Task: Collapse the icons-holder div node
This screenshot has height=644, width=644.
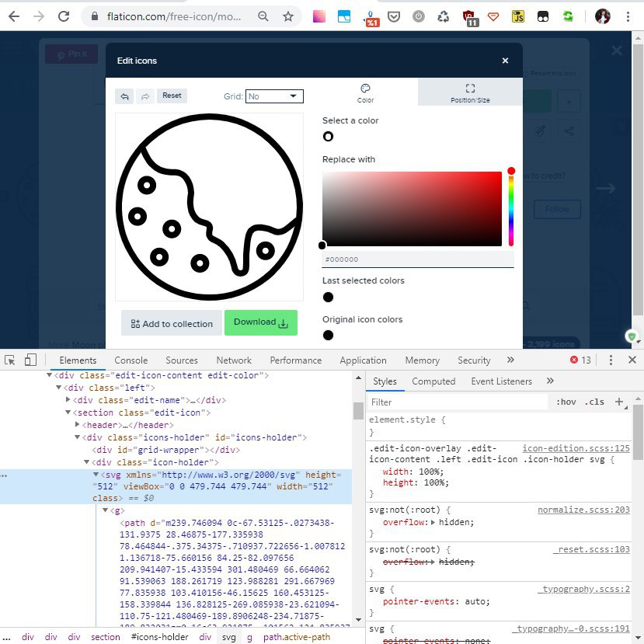Action: pos(77,437)
